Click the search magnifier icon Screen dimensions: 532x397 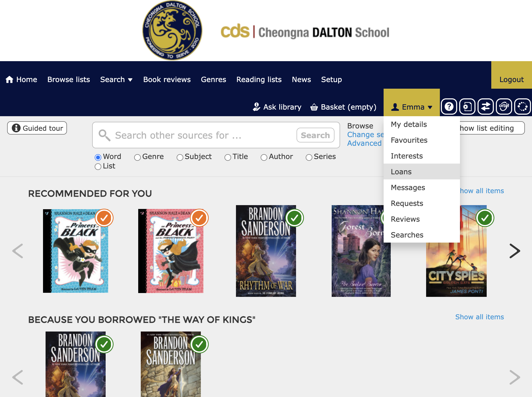[104, 135]
